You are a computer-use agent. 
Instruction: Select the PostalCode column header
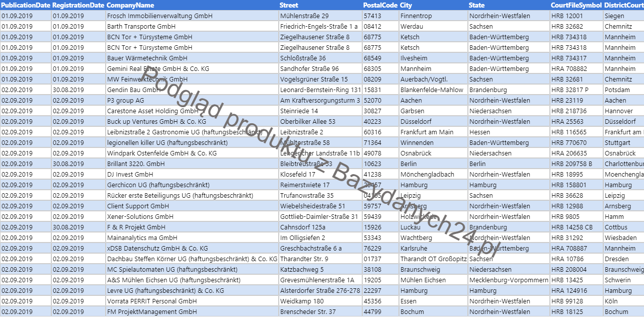tap(380, 5)
